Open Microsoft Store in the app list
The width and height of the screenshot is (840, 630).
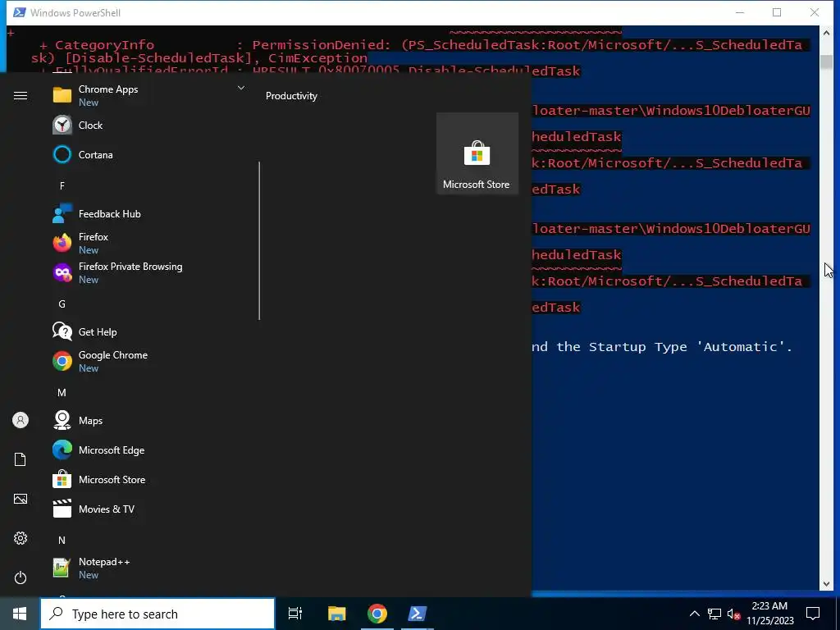click(148, 479)
